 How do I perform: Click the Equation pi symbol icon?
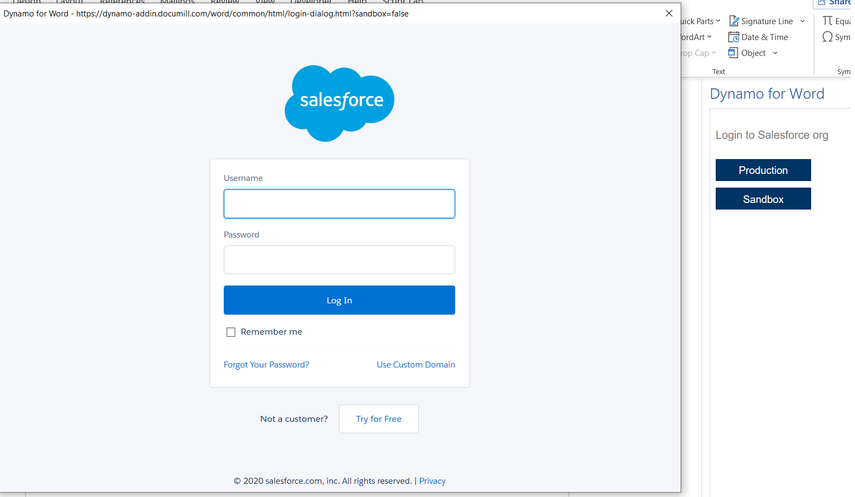click(x=827, y=21)
